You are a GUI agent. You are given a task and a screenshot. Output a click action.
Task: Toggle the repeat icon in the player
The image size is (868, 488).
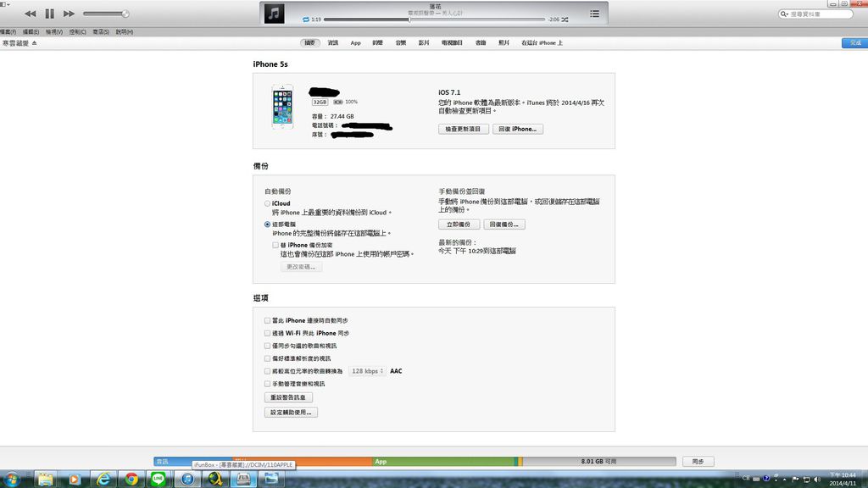[x=305, y=19]
